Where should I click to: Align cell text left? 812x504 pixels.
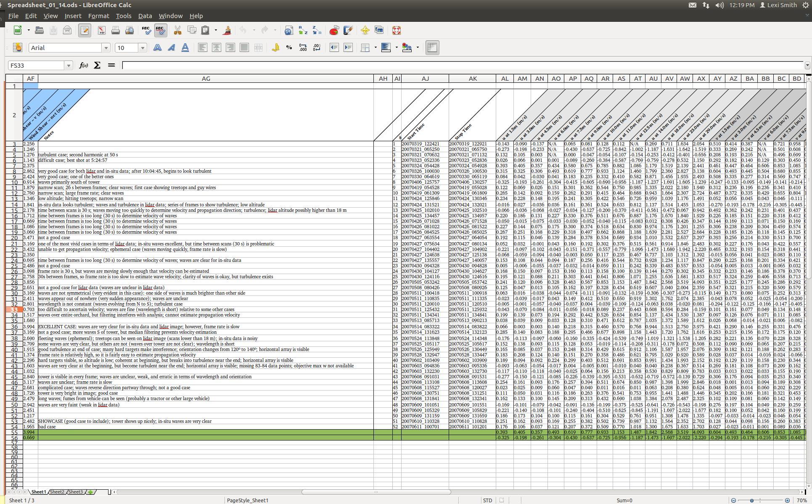tap(202, 47)
